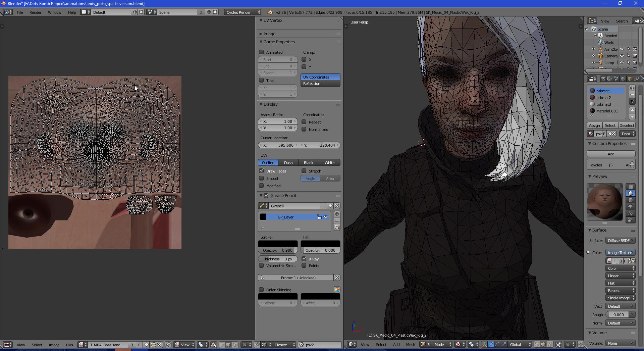Hide the Camera object in outliner
The width and height of the screenshot is (644, 351).
[622, 56]
